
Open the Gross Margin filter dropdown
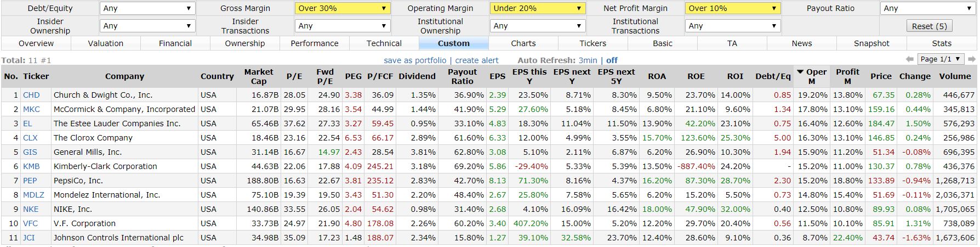343,8
